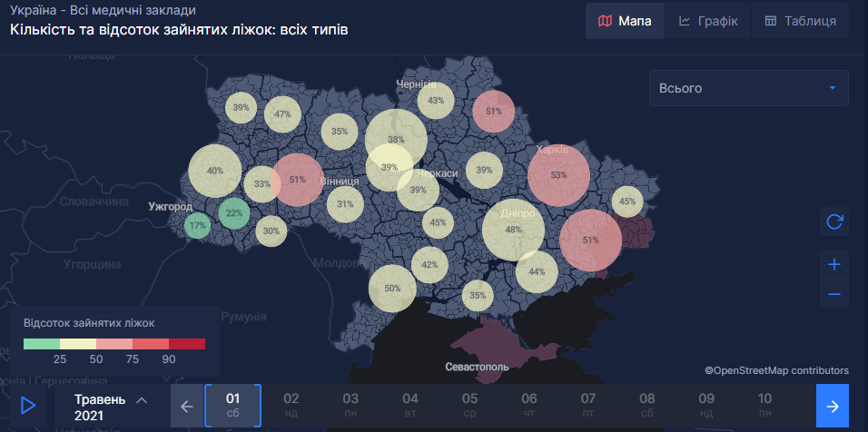The height and width of the screenshot is (432, 868).
Task: Expand the Всього dropdown selector
Action: pyautogui.click(x=748, y=88)
